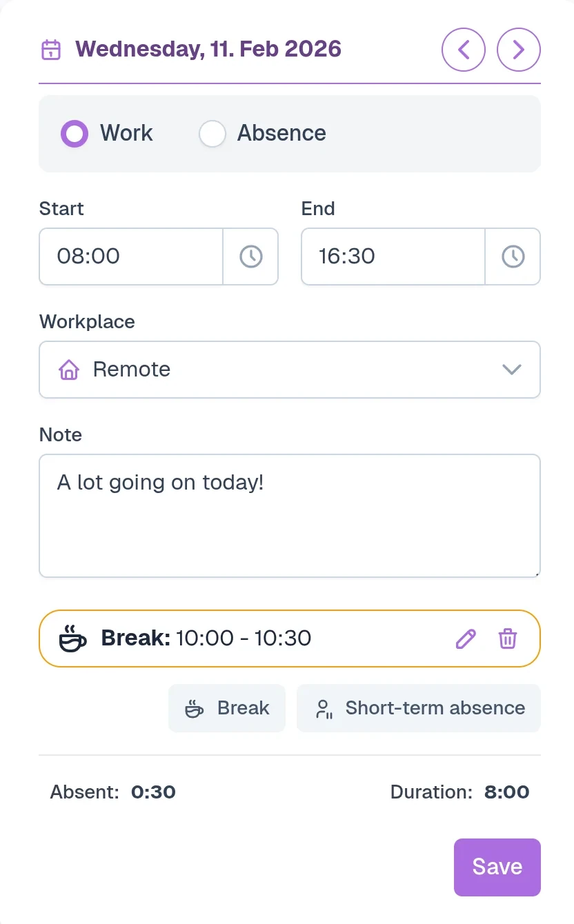
Task: Click the house icon in Workplace field
Action: tap(69, 370)
